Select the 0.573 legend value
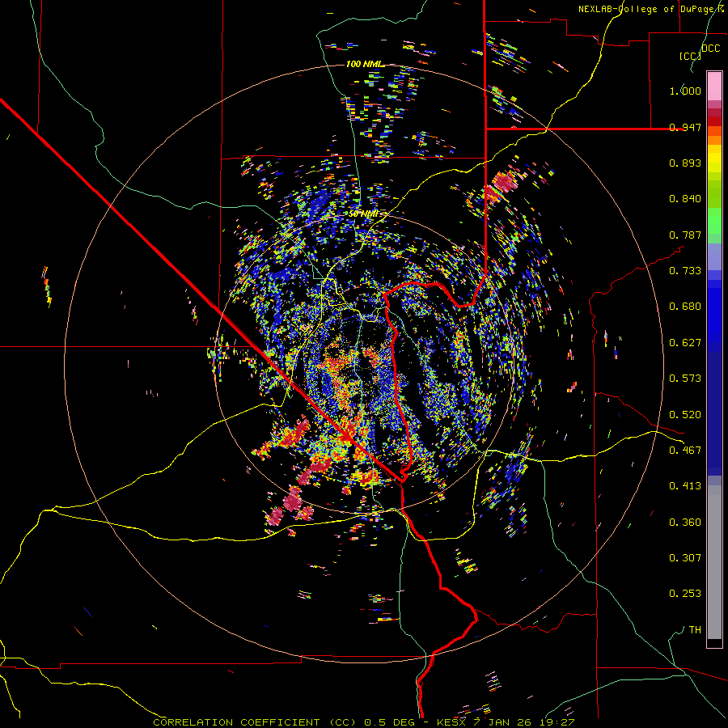The width and height of the screenshot is (728, 728). (685, 379)
